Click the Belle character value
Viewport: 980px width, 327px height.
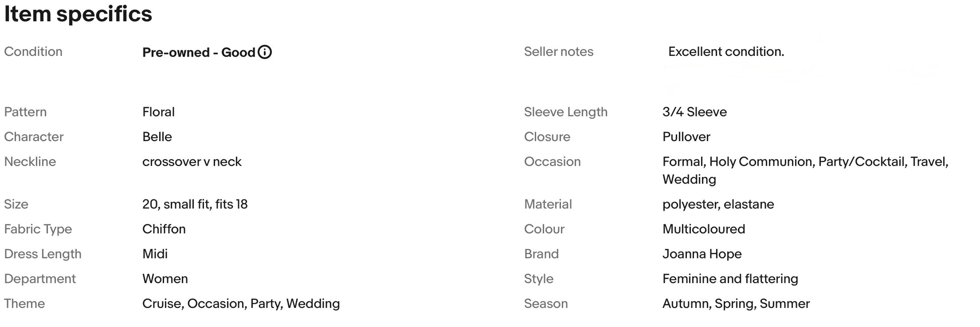tap(157, 137)
